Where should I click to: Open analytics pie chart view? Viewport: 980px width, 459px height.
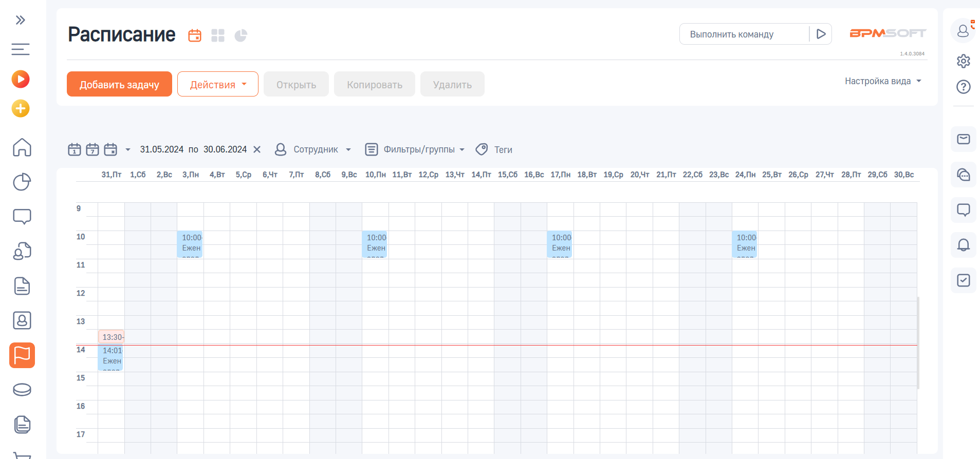[x=241, y=35]
